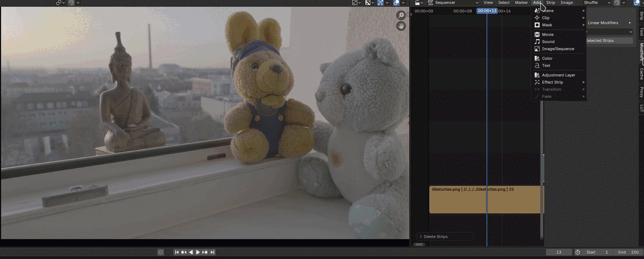Open the Shuffle overlap mode dropdown
This screenshot has width=644, height=259.
click(597, 3)
